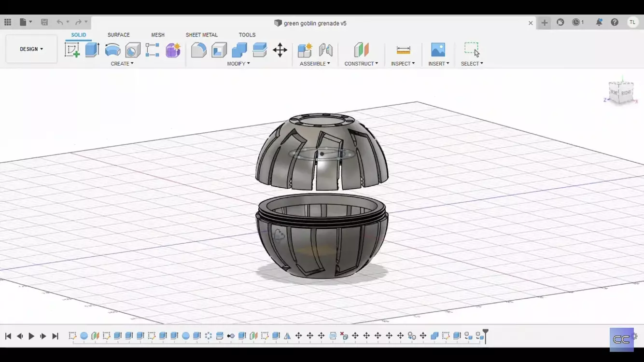Click the Measure ruler icon

pyautogui.click(x=403, y=50)
